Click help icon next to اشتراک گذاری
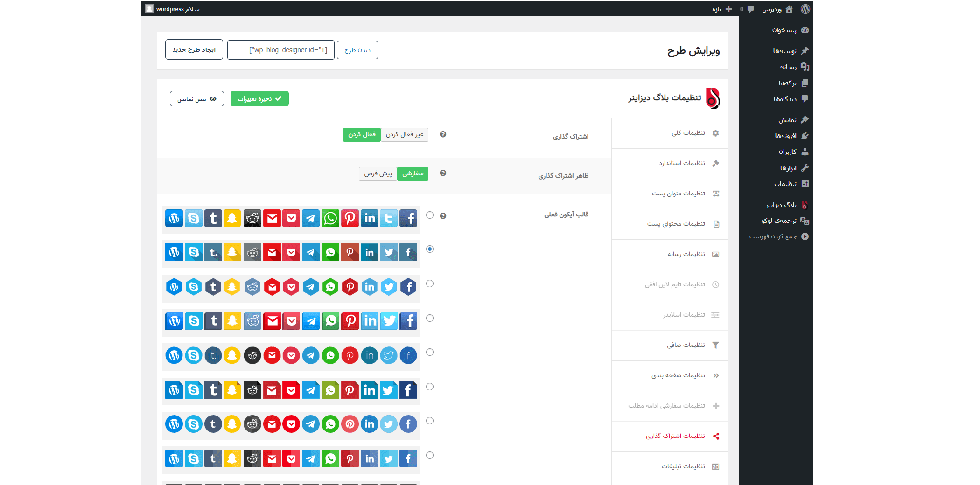 pyautogui.click(x=443, y=134)
